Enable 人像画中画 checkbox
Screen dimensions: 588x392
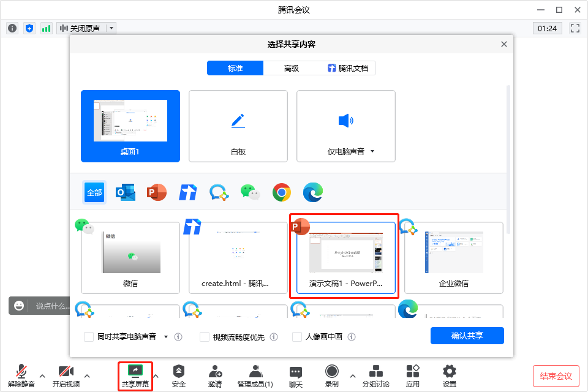click(297, 337)
